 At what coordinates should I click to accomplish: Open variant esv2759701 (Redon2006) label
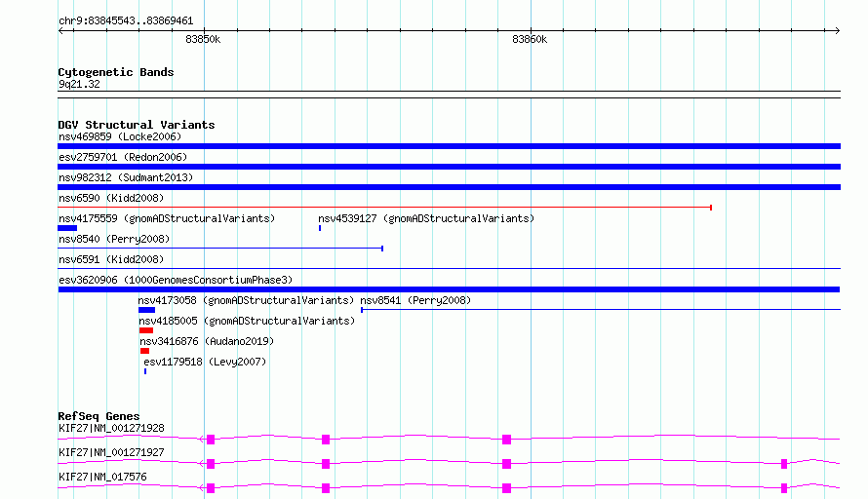(123, 157)
